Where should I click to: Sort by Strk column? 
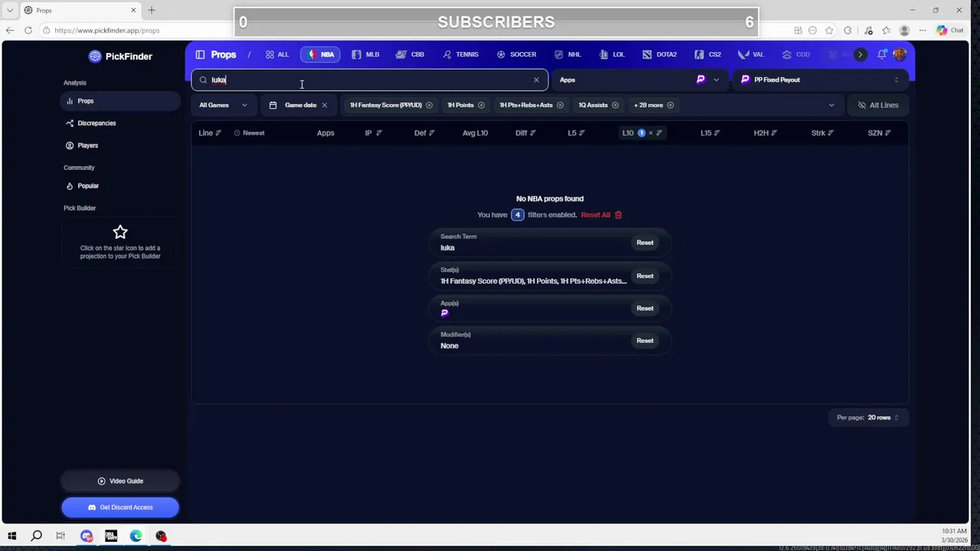(822, 133)
